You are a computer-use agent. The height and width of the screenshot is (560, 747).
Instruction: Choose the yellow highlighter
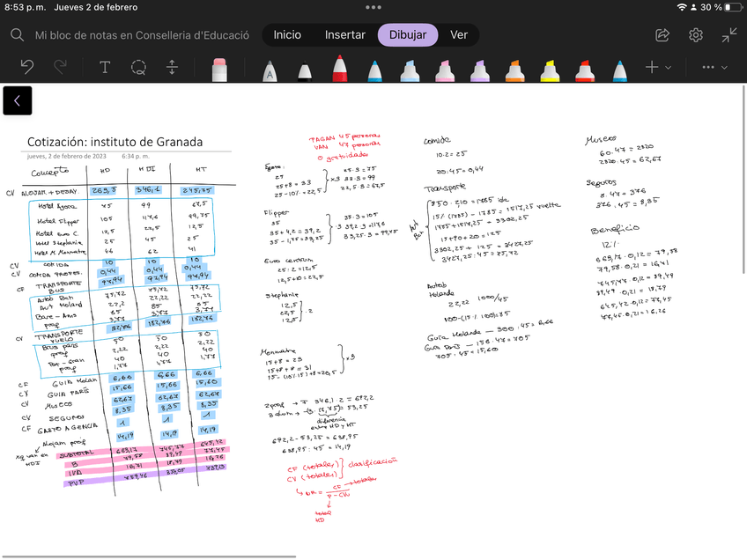coord(550,70)
